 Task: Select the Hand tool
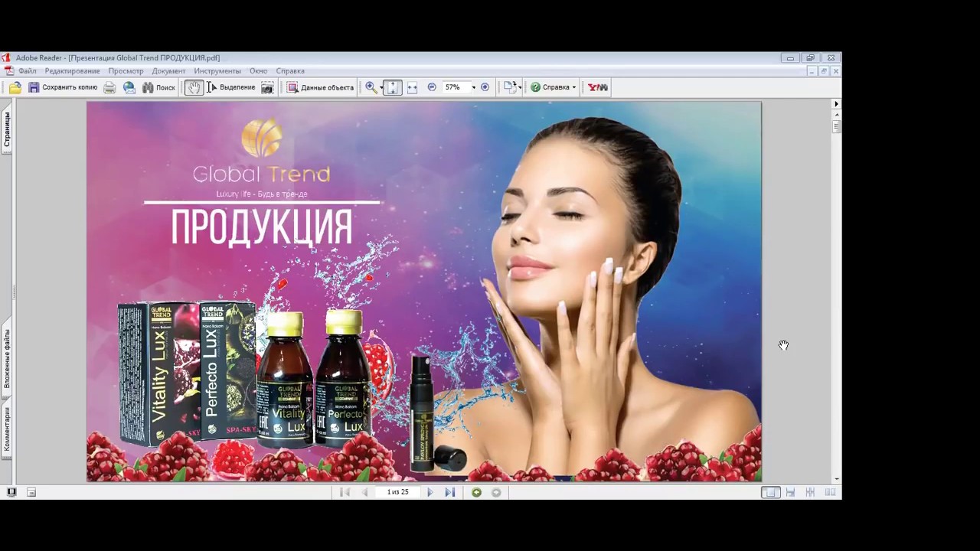point(194,87)
